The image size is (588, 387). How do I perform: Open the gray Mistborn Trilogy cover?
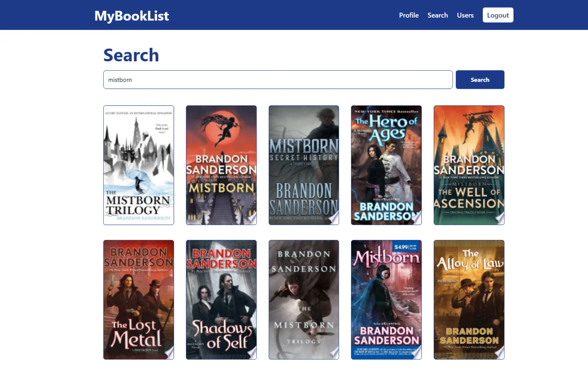click(x=304, y=300)
